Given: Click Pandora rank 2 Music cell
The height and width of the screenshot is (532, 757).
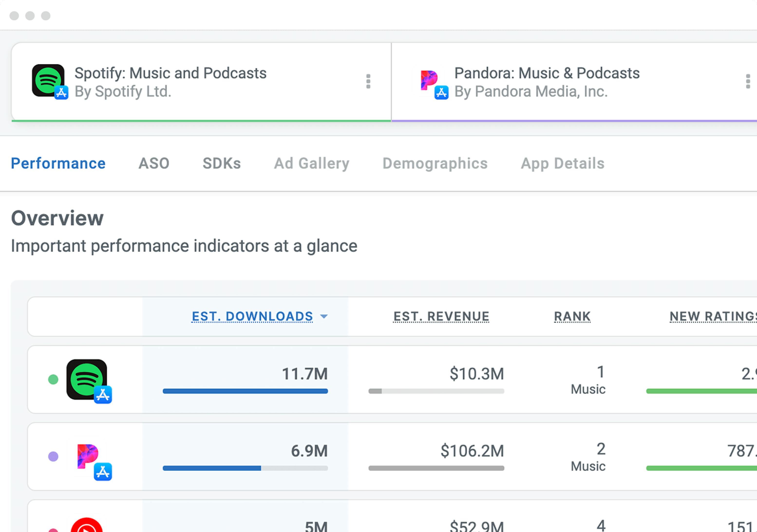Looking at the screenshot, I should 588,457.
